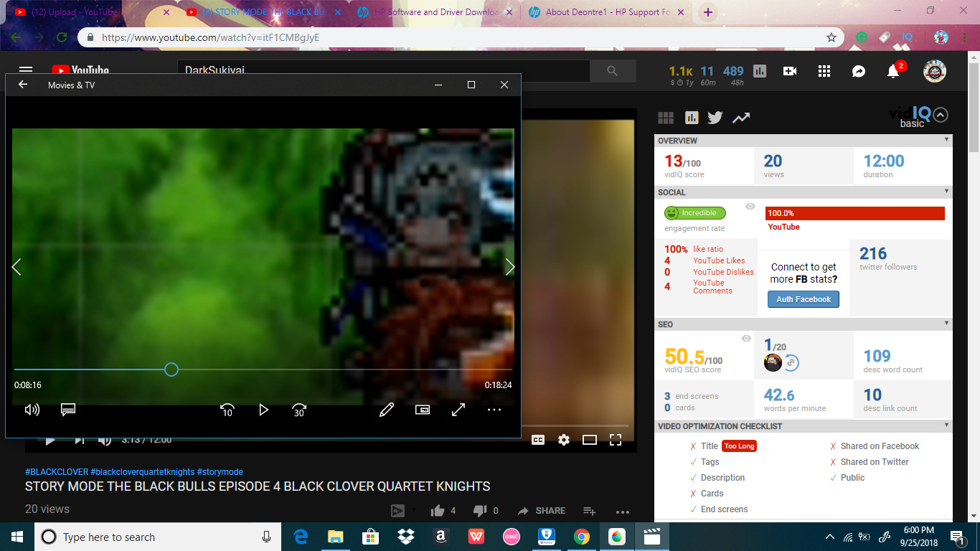980x551 pixels.
Task: Click the YouTube add-to-playlist icon
Action: point(590,511)
